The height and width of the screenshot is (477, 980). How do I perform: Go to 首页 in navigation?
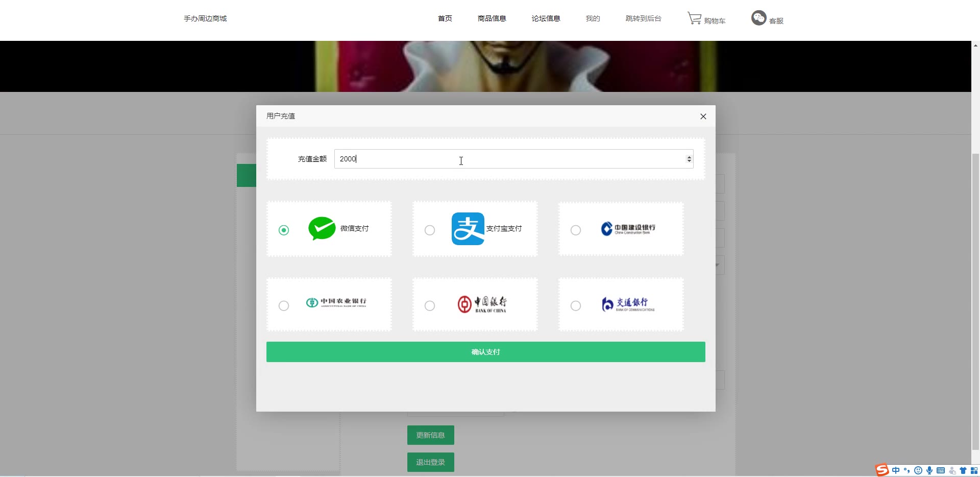445,18
